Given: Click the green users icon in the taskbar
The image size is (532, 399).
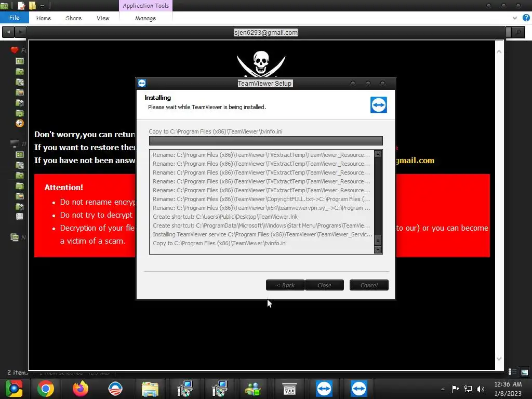Looking at the screenshot, I should coord(253,389).
